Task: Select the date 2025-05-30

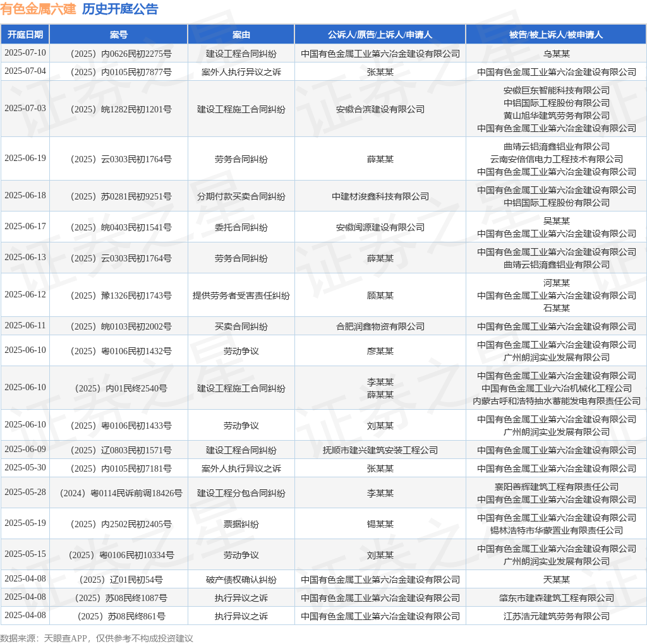Action: (x=25, y=467)
